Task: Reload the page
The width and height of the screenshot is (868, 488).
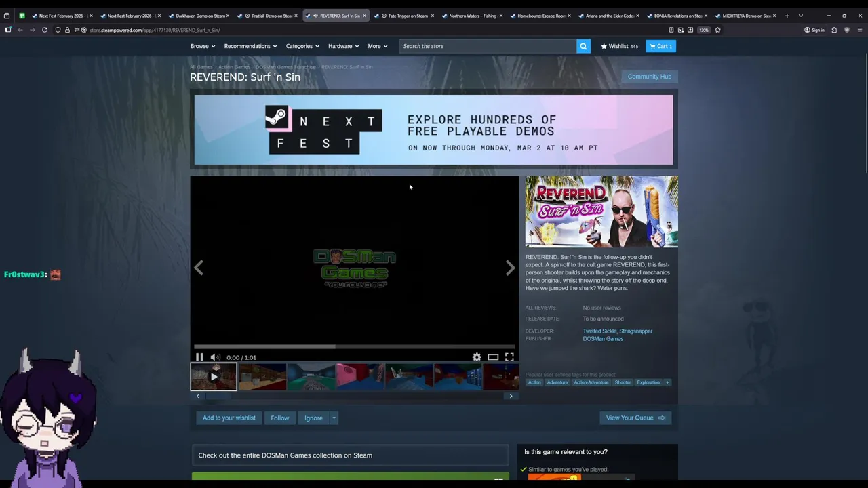Action: 45,30
